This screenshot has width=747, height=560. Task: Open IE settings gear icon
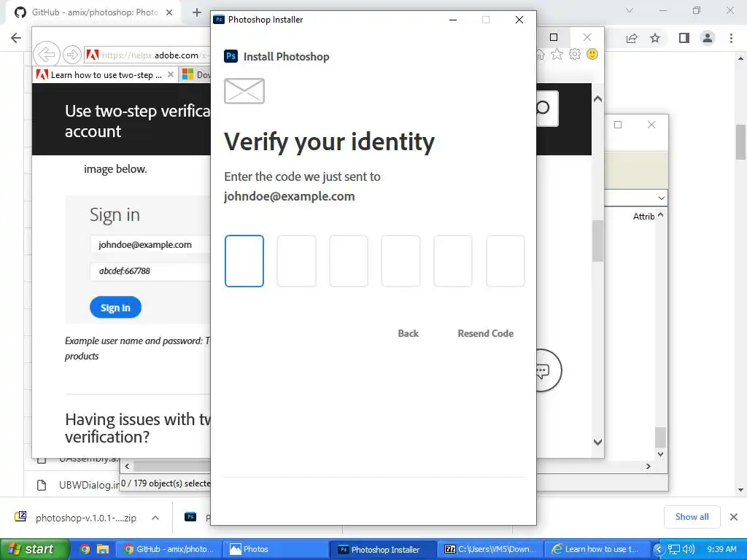pyautogui.click(x=575, y=54)
